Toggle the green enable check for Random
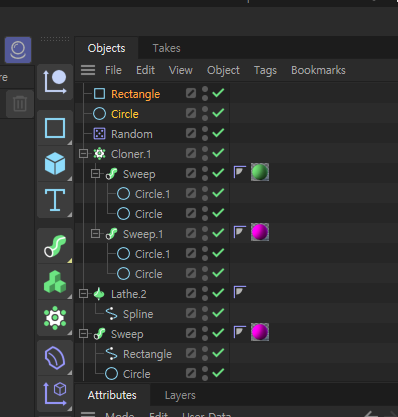The height and width of the screenshot is (417, 398). click(218, 133)
